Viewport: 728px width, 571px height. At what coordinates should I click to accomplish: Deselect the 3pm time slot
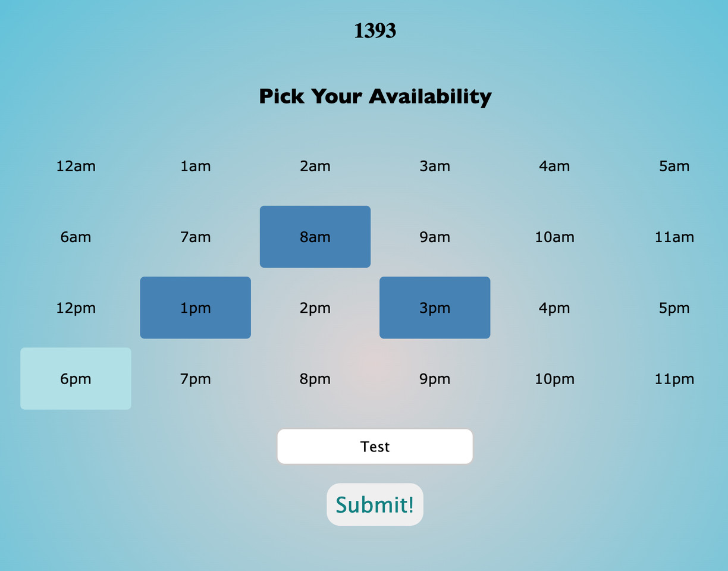point(435,308)
